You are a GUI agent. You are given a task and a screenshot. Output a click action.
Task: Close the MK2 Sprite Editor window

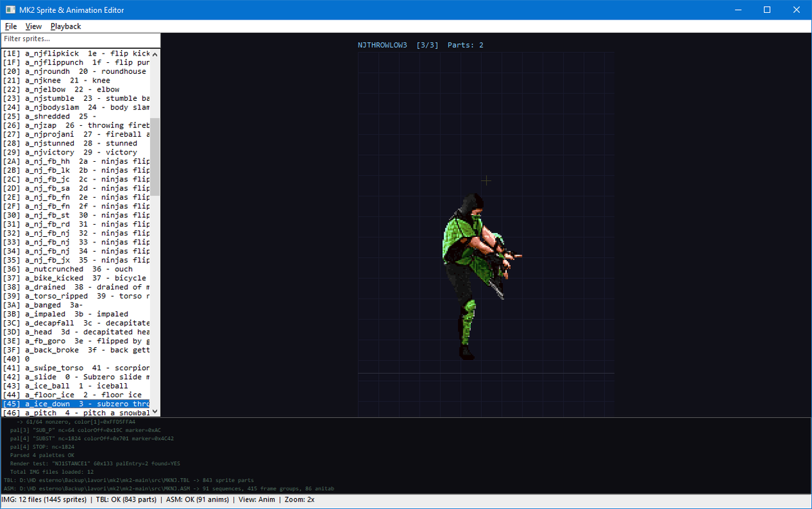click(797, 10)
